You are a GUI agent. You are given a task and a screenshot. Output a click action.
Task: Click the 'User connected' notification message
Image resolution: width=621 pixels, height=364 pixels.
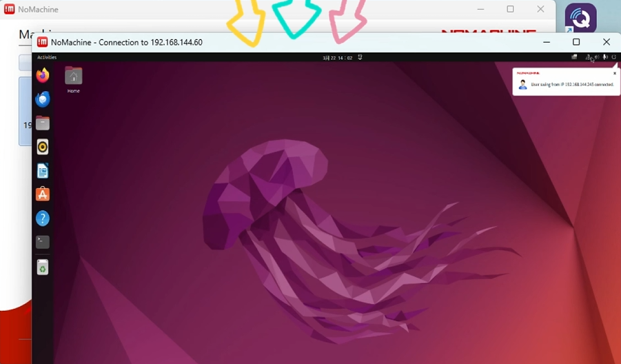coord(572,84)
